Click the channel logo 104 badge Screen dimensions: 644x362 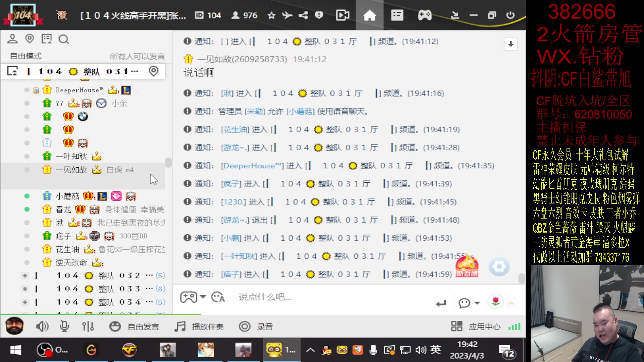click(x=23, y=15)
